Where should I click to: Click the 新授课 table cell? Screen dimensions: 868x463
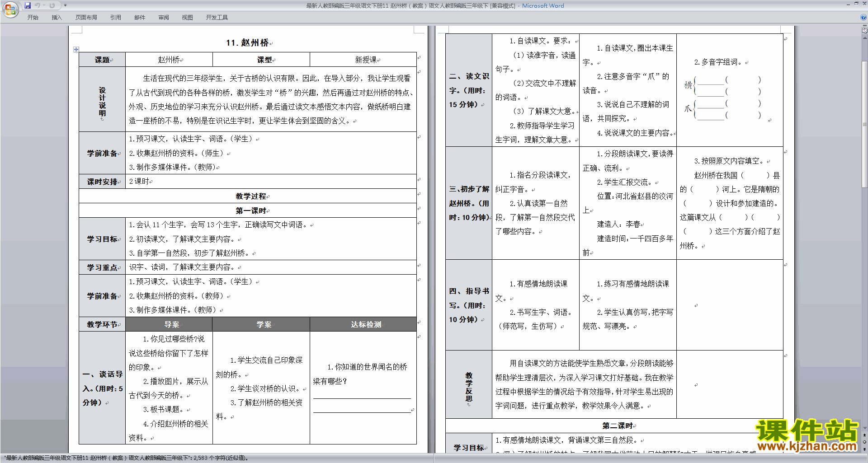tap(363, 60)
